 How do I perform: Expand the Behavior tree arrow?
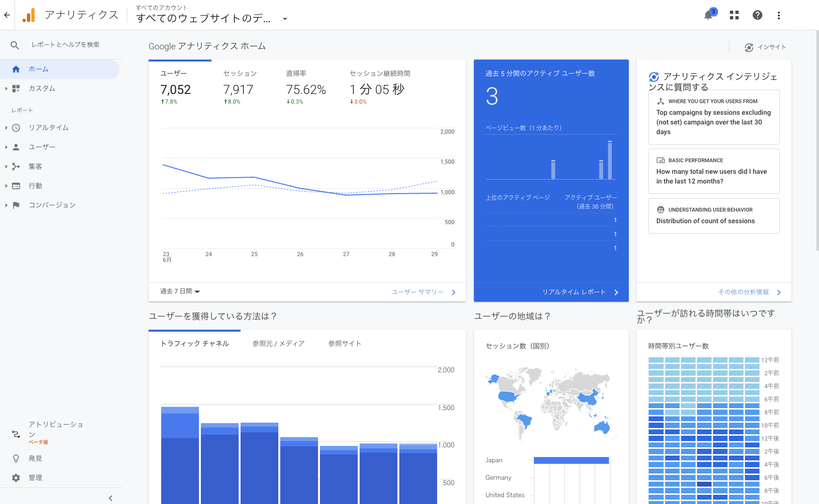[x=6, y=186]
